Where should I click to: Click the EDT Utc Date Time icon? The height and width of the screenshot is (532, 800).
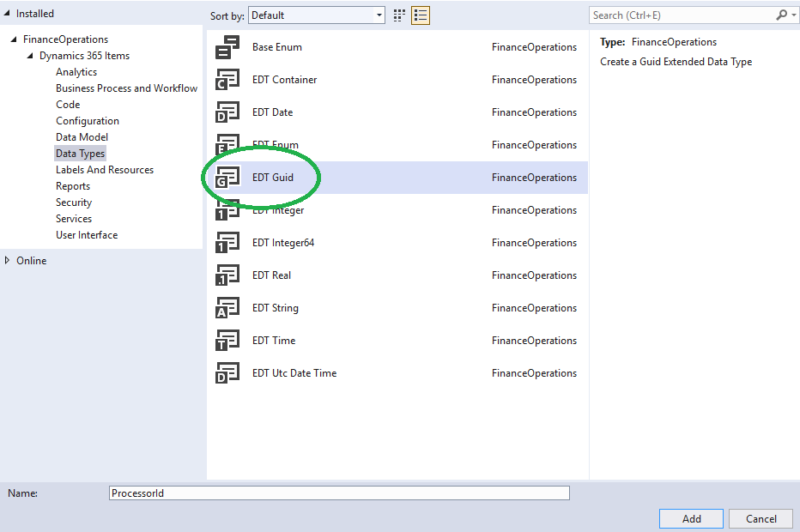point(227,373)
